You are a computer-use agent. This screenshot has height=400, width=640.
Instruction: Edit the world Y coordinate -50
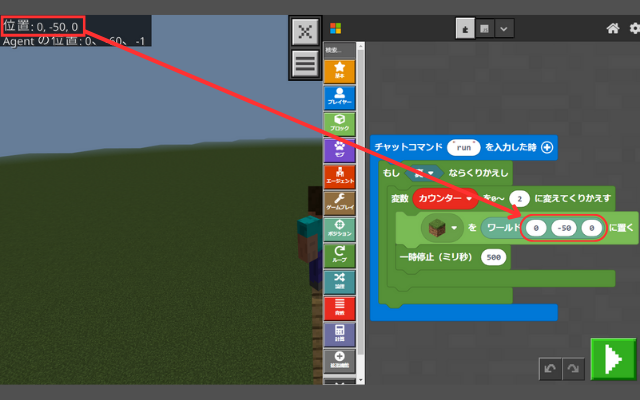tap(564, 228)
